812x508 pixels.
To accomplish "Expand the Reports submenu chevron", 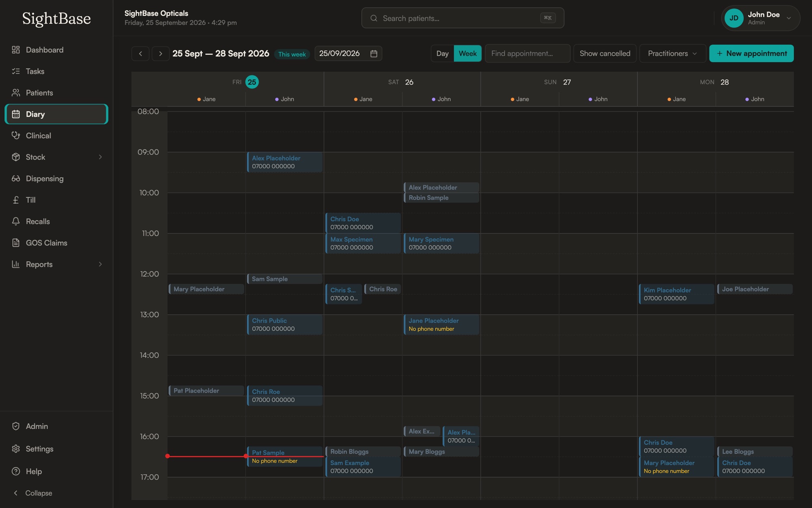I will pyautogui.click(x=100, y=264).
